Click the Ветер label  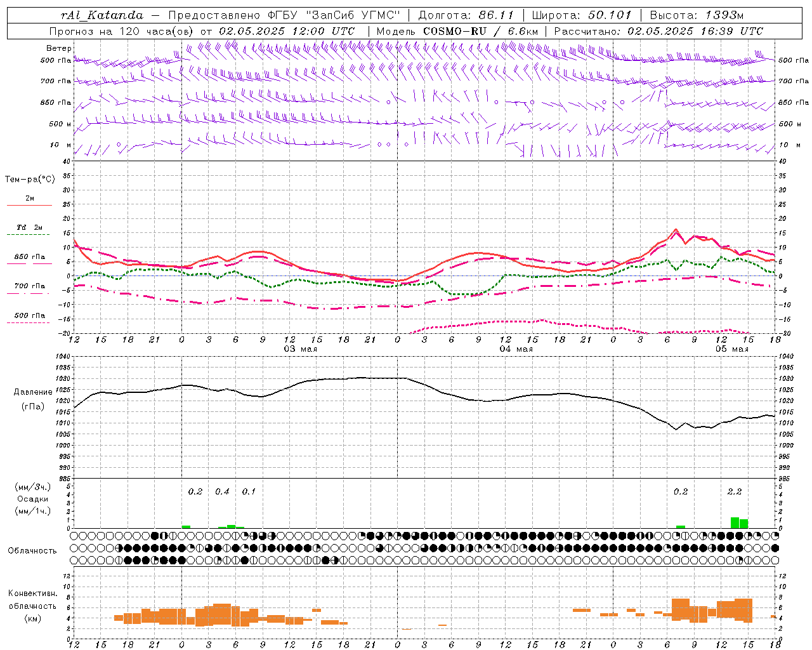pos(59,48)
